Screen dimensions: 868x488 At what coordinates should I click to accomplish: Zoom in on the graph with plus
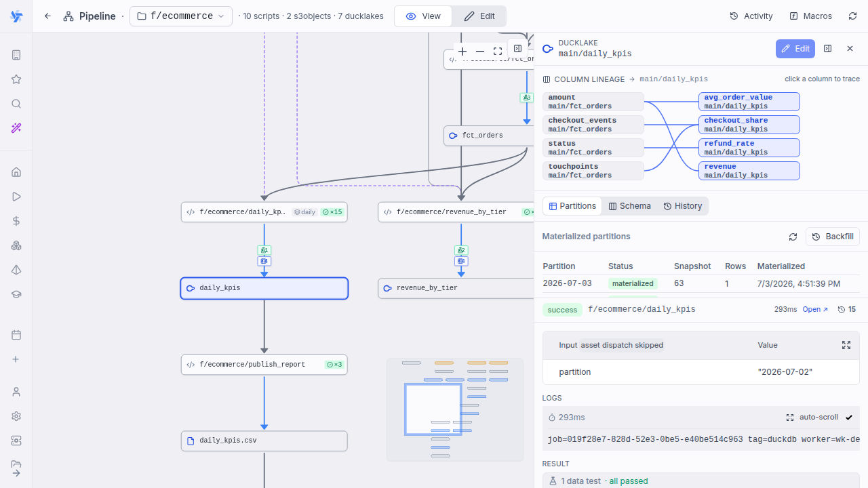tap(462, 52)
